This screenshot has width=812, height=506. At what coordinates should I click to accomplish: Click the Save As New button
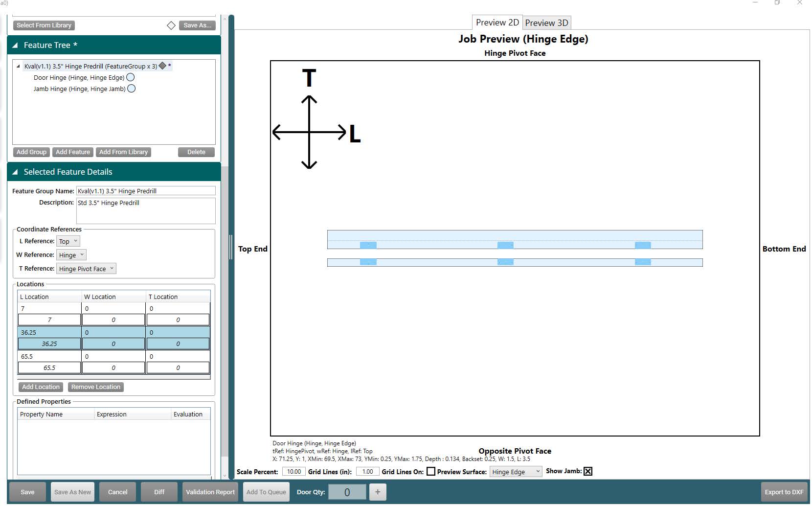(73, 492)
